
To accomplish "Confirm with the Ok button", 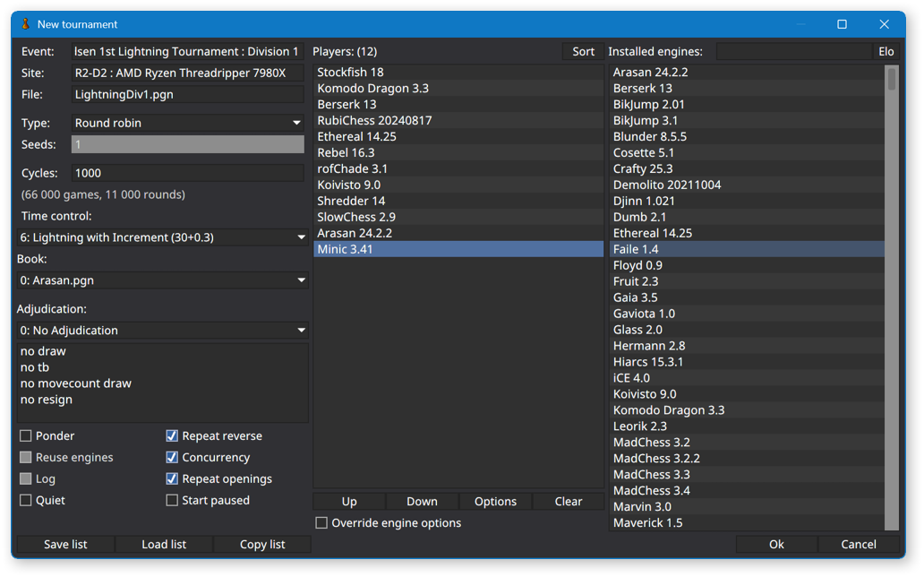I will 776,544.
